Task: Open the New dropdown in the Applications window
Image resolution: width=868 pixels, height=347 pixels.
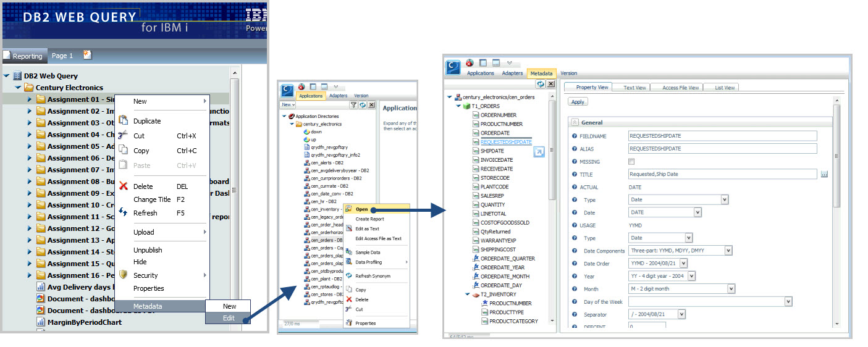Action: 288,106
